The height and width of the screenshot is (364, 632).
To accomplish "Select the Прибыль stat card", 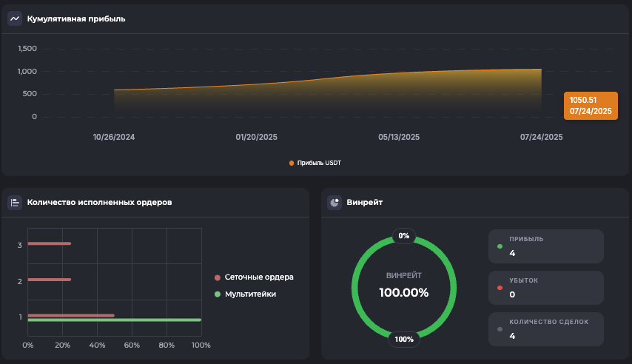I will coord(545,246).
